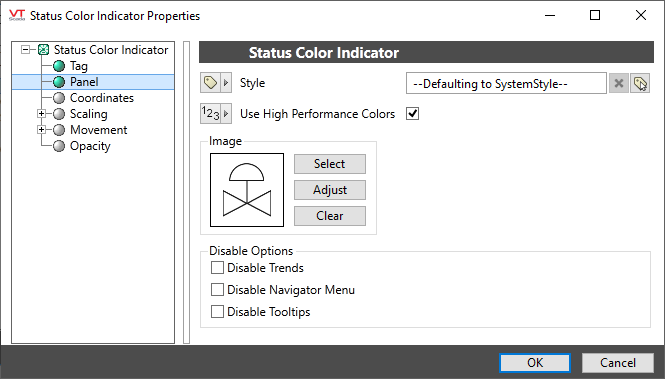Click the 123 constant icon beside High Performance Colors
This screenshot has width=665, height=379.
pyautogui.click(x=210, y=114)
